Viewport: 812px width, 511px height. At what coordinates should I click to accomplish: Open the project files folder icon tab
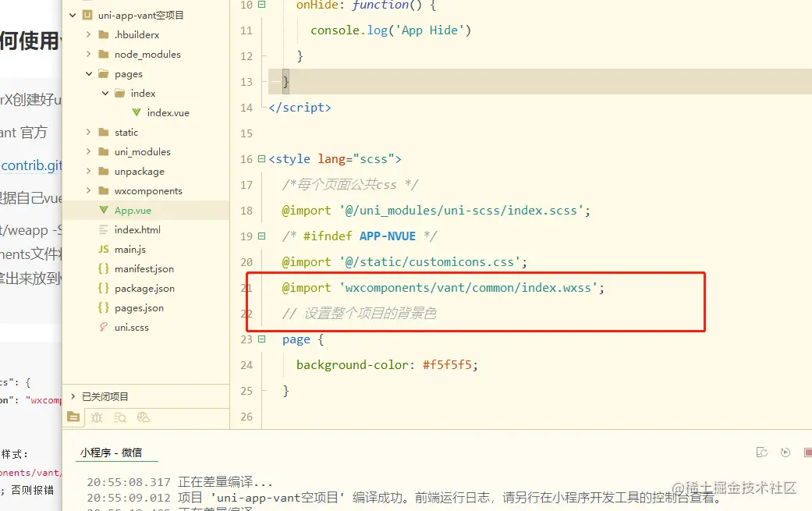[x=73, y=417]
